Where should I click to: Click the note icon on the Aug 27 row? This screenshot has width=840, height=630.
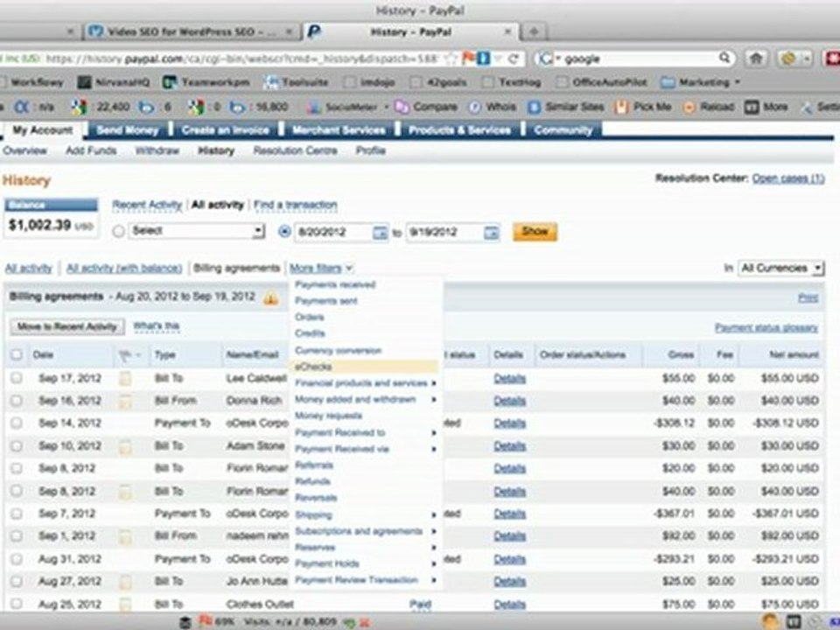pyautogui.click(x=125, y=582)
